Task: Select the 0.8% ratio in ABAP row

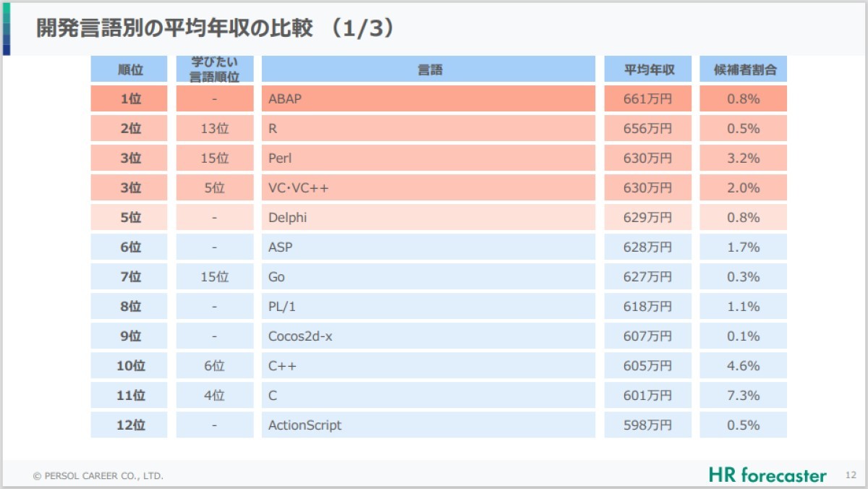Action: tap(744, 98)
